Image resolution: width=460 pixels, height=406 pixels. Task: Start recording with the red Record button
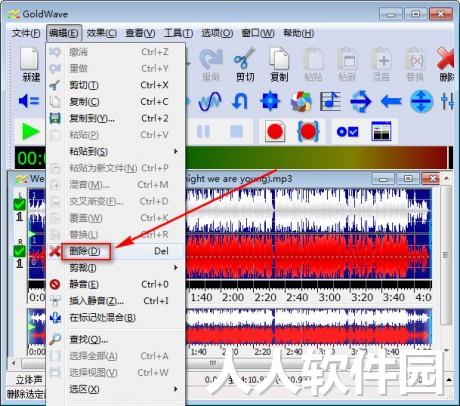pyautogui.click(x=275, y=132)
